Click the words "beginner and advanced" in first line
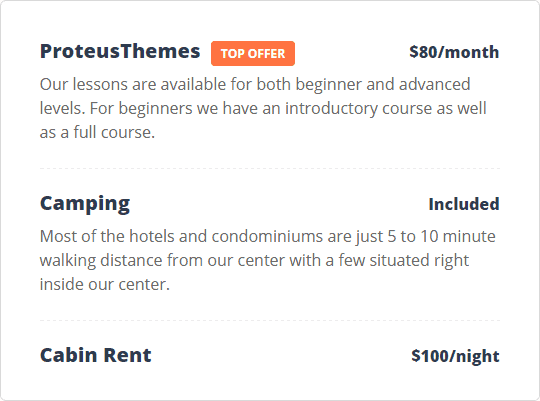Viewport: 540px width, 401px height. 383,85
